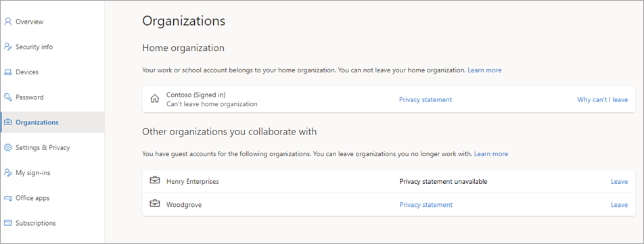
Task: Leave Woodgrove organization
Action: click(620, 205)
